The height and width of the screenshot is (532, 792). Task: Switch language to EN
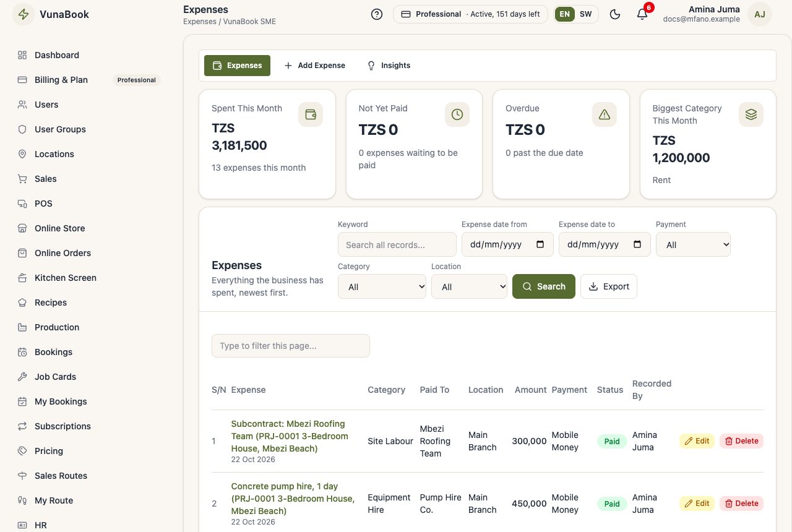point(564,14)
